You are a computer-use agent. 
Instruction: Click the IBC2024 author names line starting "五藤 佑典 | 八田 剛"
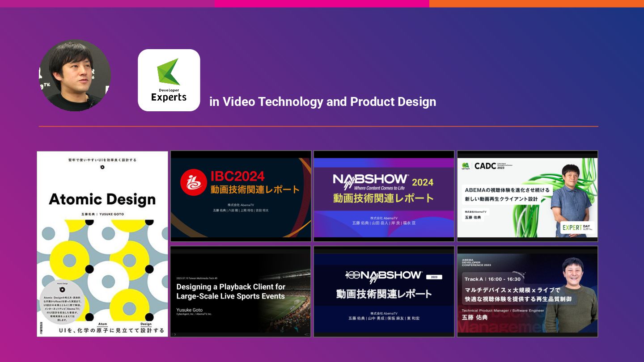(x=241, y=210)
